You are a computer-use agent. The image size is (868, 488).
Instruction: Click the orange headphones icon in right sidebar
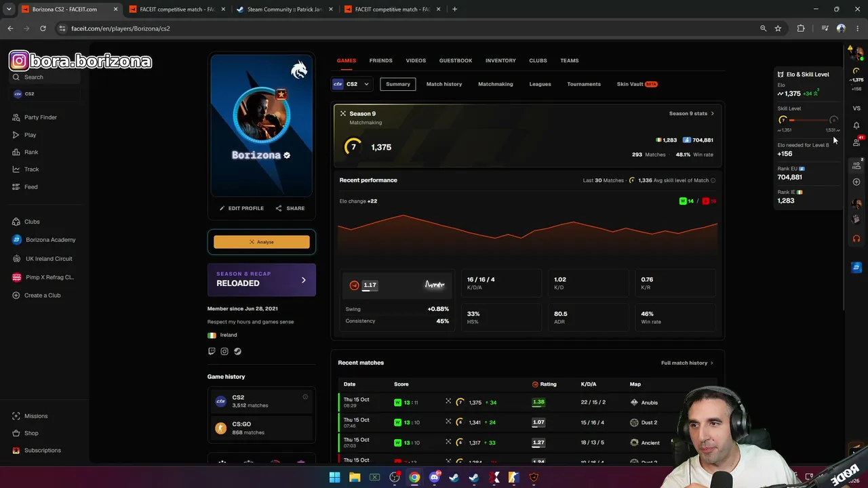click(x=856, y=239)
